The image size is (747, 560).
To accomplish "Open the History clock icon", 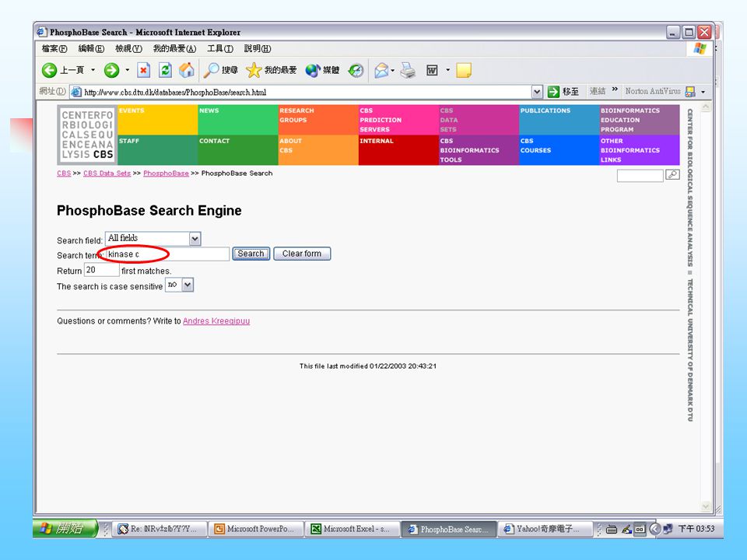I will click(356, 71).
